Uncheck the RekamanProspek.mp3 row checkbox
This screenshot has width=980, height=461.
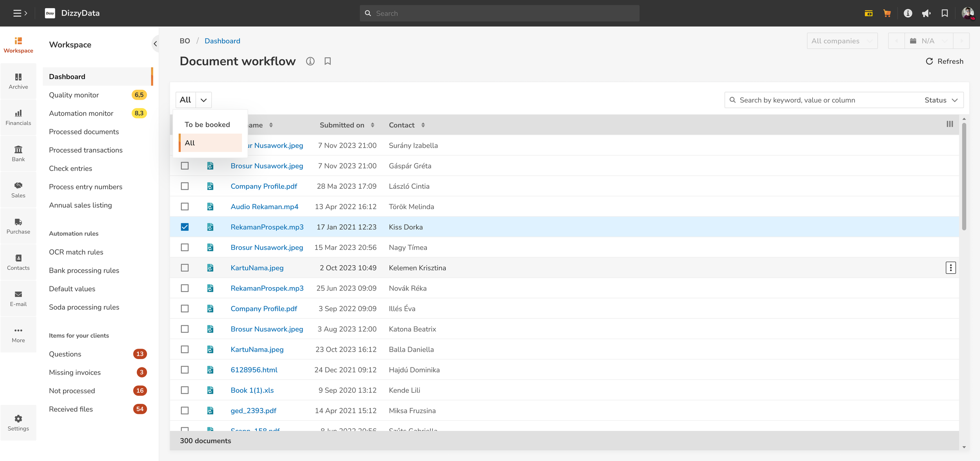(x=185, y=227)
